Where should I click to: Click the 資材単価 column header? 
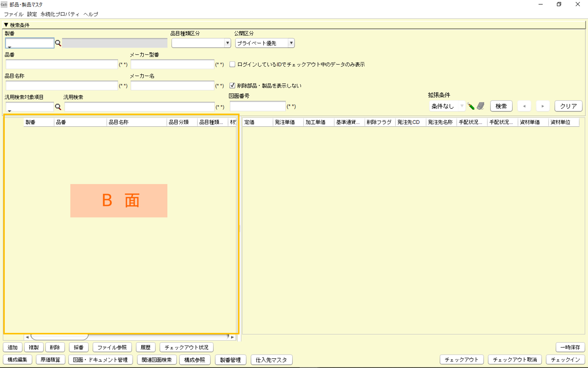[x=533, y=122]
